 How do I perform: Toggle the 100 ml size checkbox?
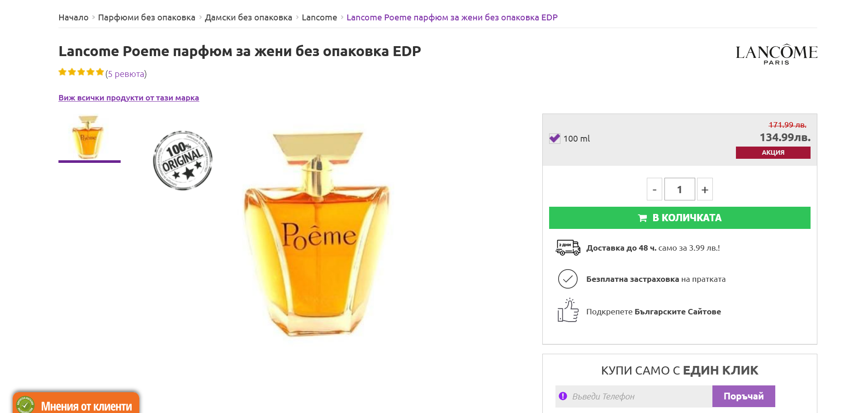tap(555, 138)
